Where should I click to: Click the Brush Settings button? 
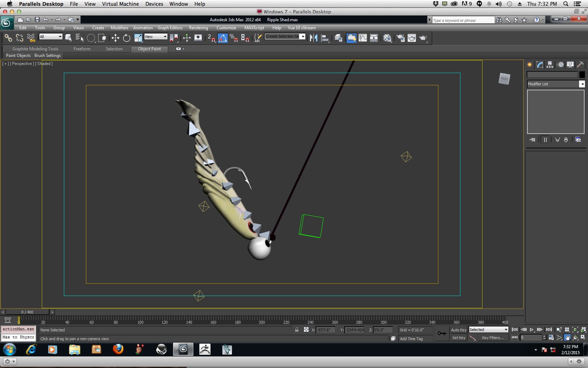[48, 56]
